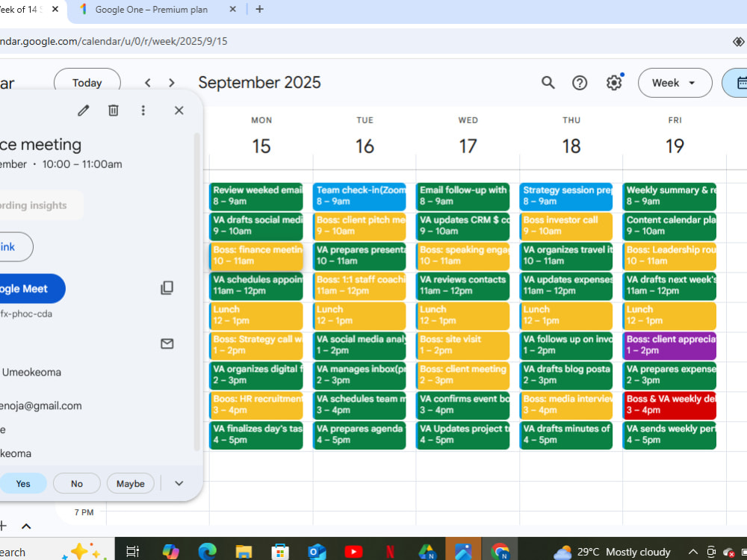This screenshot has width=747, height=560.
Task: Click the popup vertical scrollbar
Action: pos(196,292)
